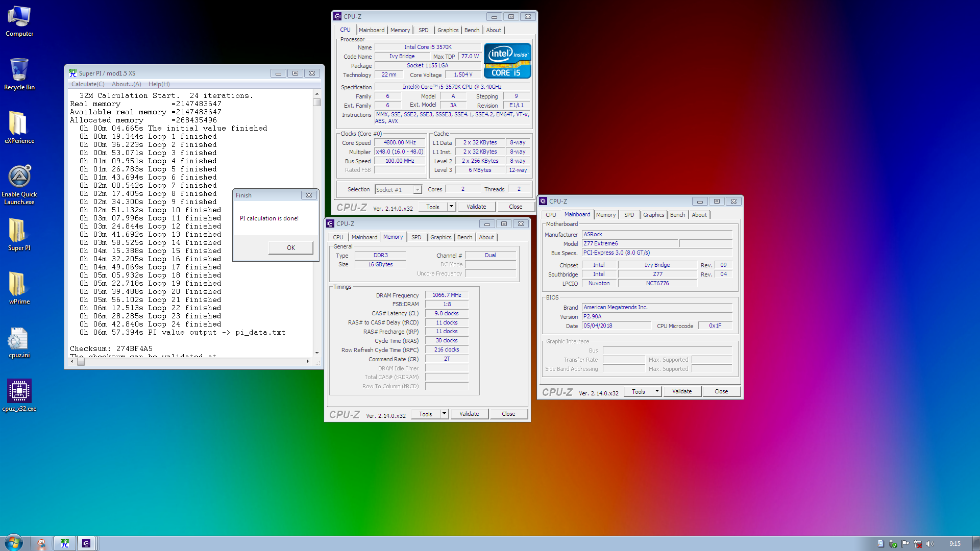Open the cpuz.ini file icon
This screenshot has height=551, width=980.
click(x=19, y=343)
